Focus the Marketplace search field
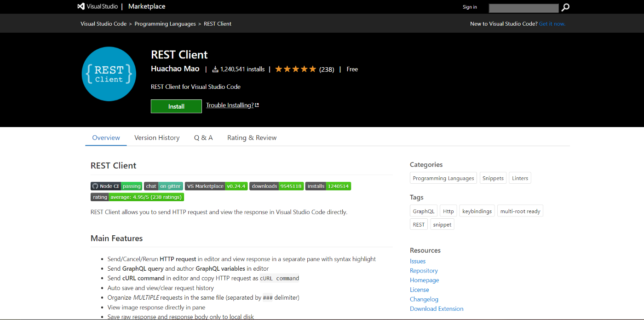 coord(523,8)
